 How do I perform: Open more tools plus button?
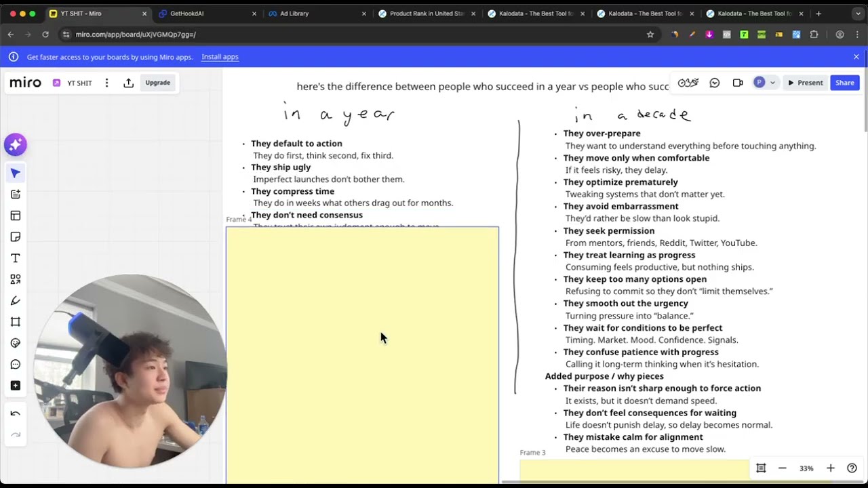15,386
